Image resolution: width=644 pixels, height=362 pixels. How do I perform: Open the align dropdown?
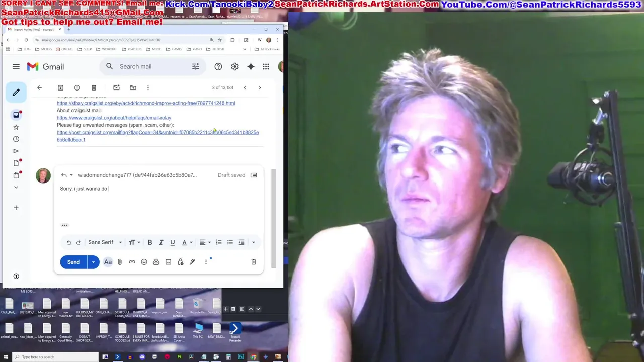(x=205, y=242)
